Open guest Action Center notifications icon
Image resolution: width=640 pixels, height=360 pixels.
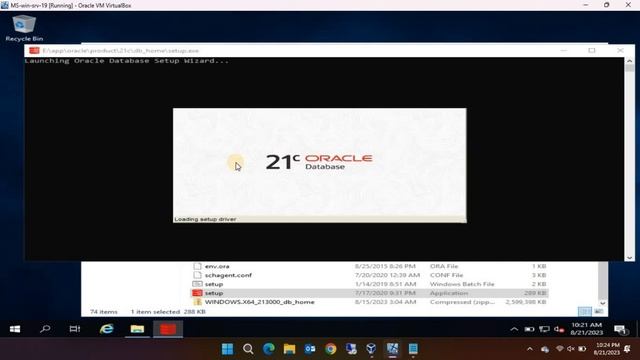pos(620,329)
